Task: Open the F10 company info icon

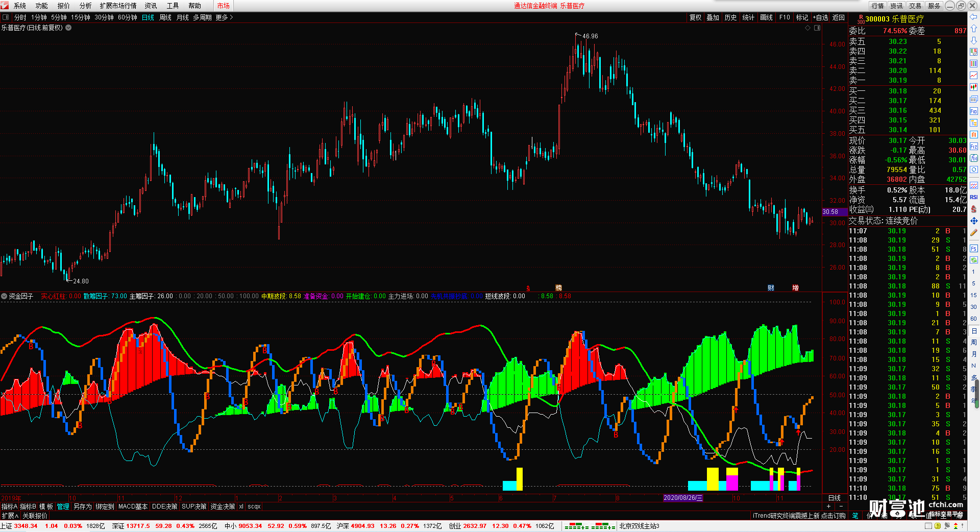Action: (973, 111)
